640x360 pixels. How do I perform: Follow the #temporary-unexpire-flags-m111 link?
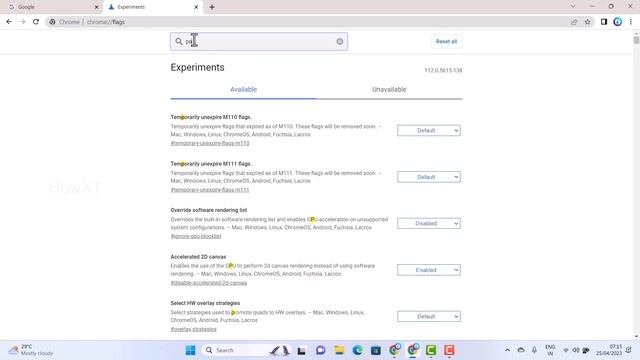(210, 190)
